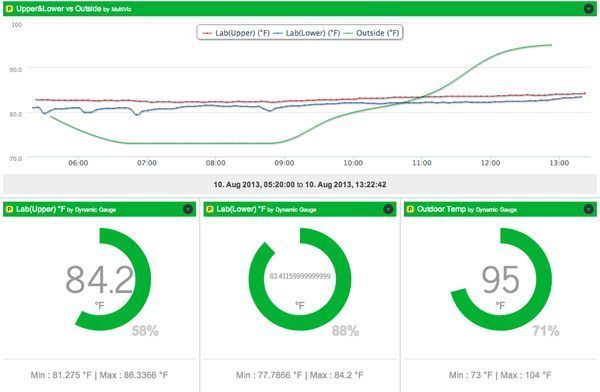The height and width of the screenshot is (392, 600).
Task: Click the 06:00 x-axis label
Action: (x=78, y=163)
